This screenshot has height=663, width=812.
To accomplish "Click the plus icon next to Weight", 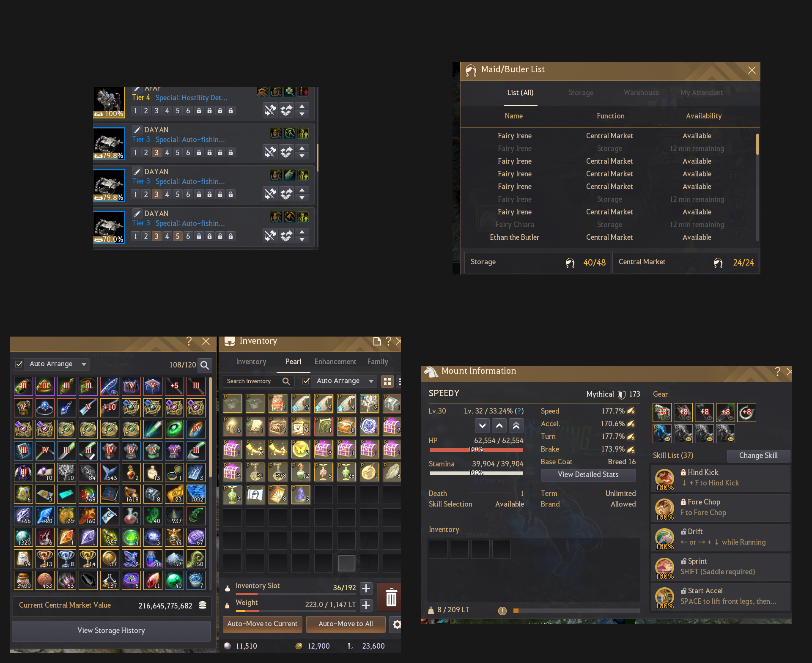I will 366,605.
